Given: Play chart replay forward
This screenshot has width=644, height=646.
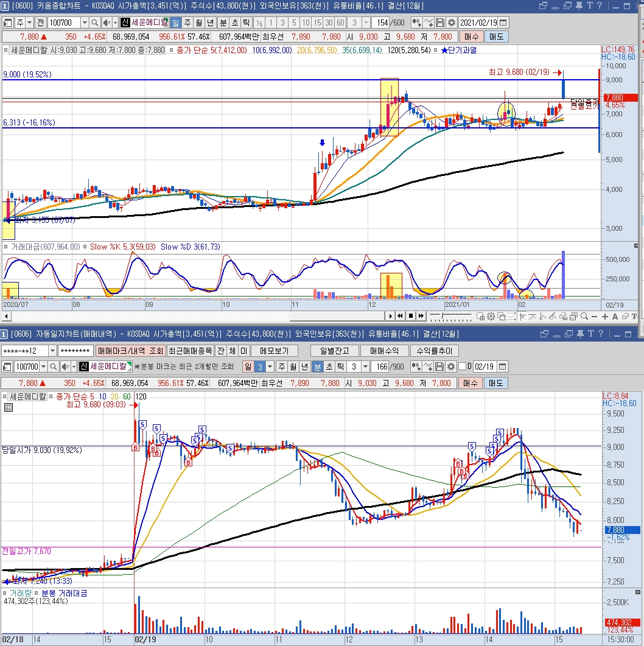Looking at the screenshot, I should click(x=390, y=316).
